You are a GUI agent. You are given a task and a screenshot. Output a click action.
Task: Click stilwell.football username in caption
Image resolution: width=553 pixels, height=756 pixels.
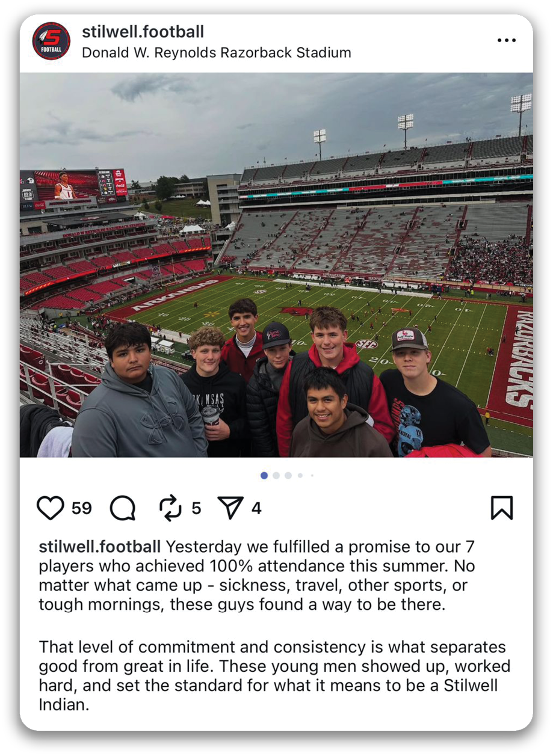point(100,547)
